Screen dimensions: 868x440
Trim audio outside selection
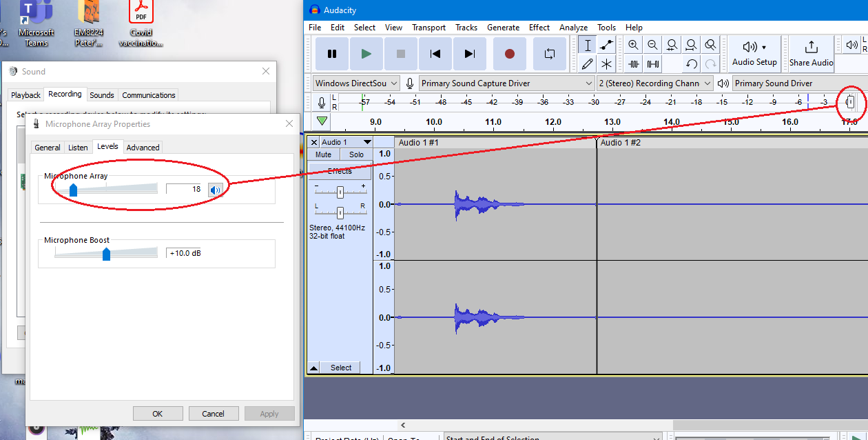click(633, 63)
